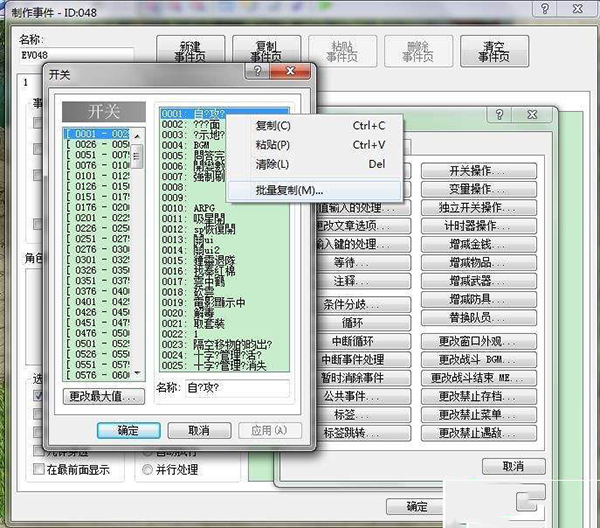The image size is (600, 528).
Task: Click the 增减物品... command button
Action: [479, 262]
